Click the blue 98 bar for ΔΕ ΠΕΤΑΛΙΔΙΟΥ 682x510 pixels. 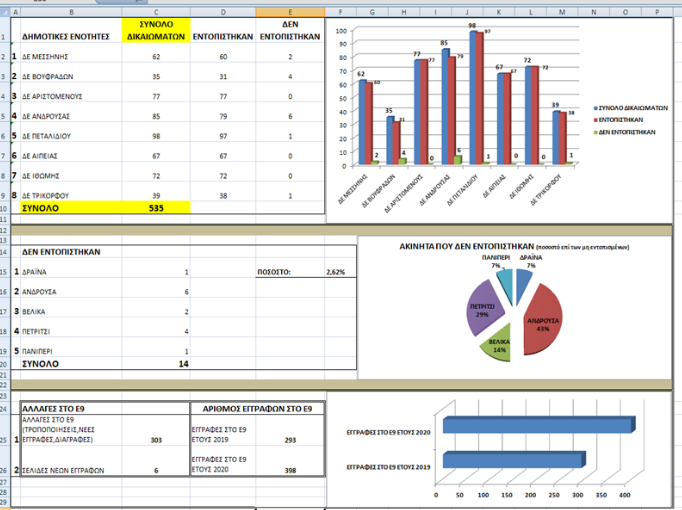click(473, 98)
